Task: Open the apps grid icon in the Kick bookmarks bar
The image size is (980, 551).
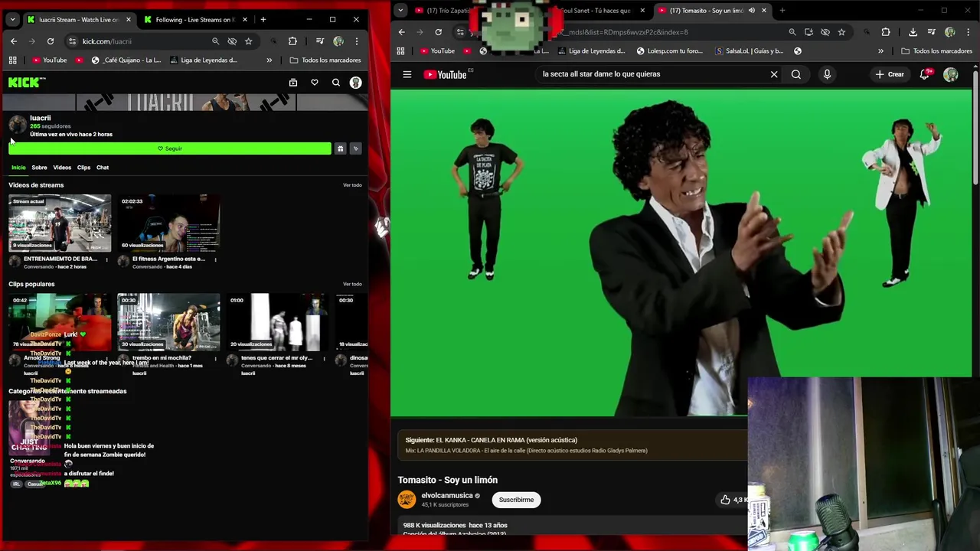Action: [13, 60]
